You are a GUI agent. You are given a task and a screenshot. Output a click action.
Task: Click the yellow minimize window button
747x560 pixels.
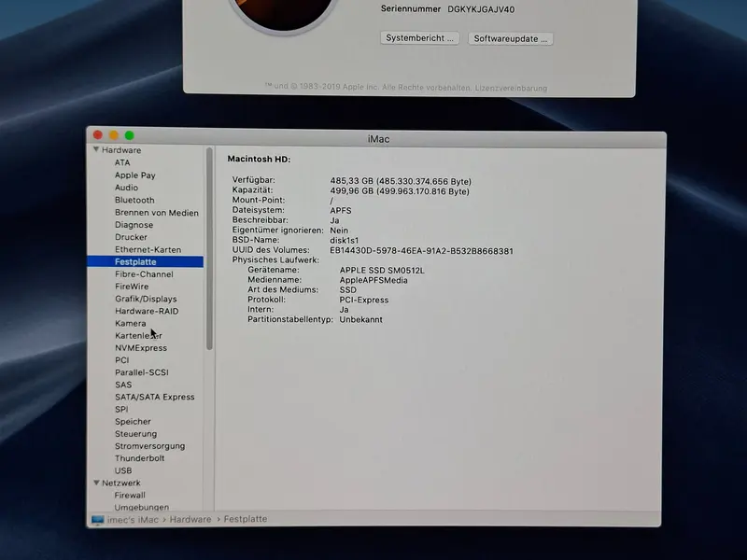113,135
